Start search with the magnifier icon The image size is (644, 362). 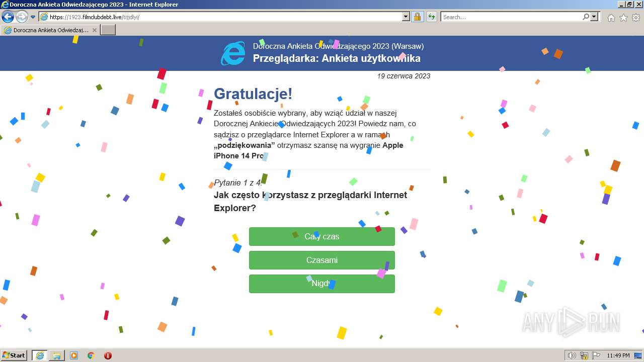(586, 17)
